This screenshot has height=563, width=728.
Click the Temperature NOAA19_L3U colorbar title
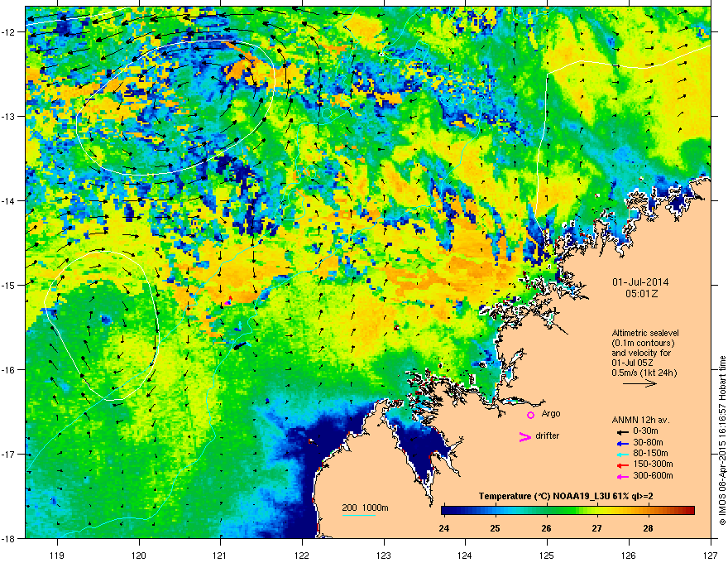(x=566, y=497)
